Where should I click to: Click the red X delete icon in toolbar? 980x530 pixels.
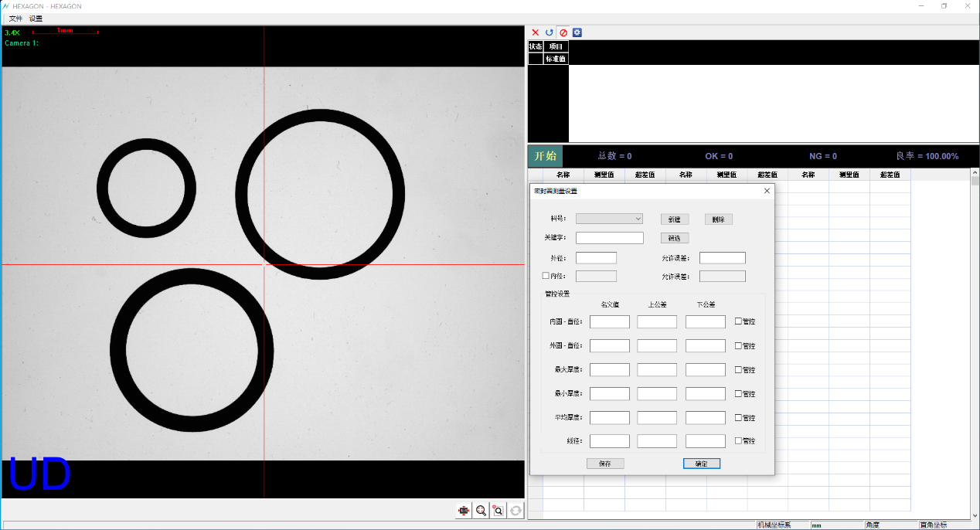[x=536, y=32]
